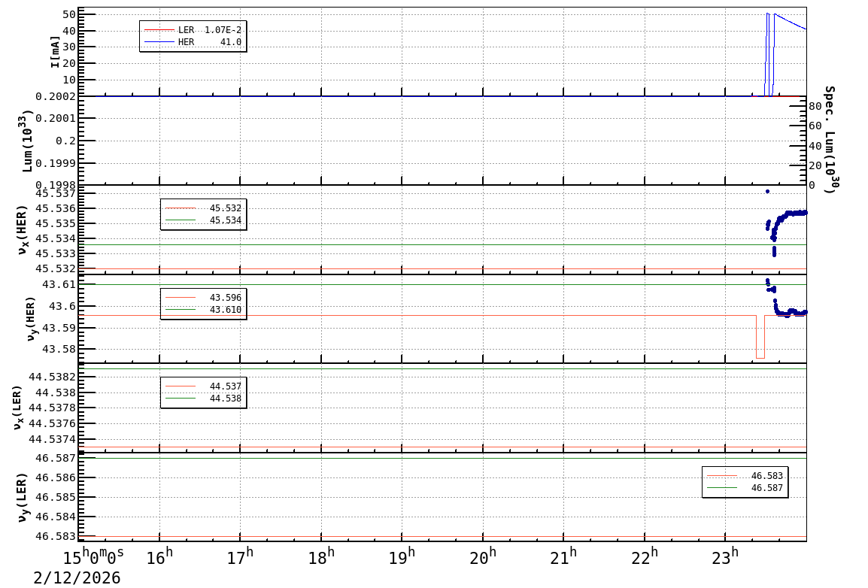Viewport: 868px width, 588px height.
Task: Click the I[mA] y-axis title
Action: pos(56,51)
